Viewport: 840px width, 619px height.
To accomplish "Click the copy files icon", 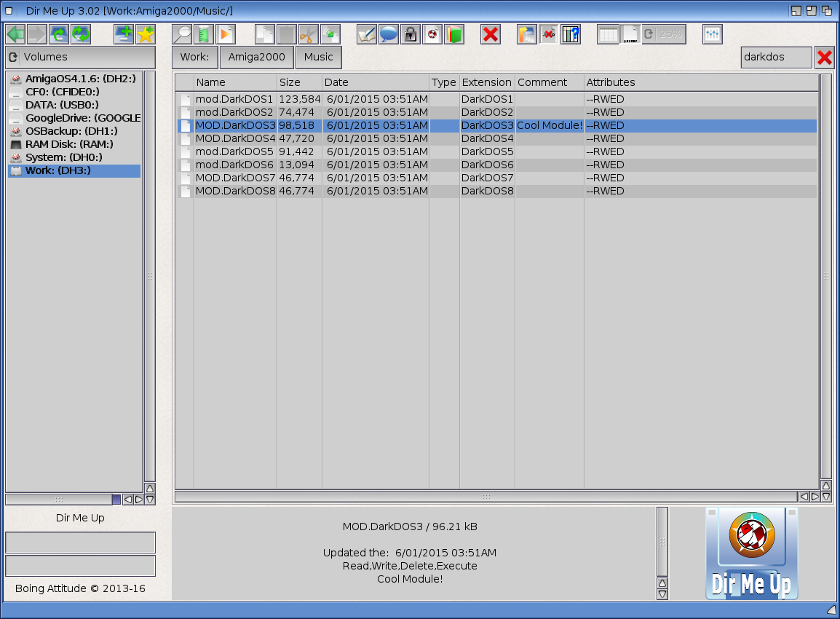I will [x=265, y=34].
